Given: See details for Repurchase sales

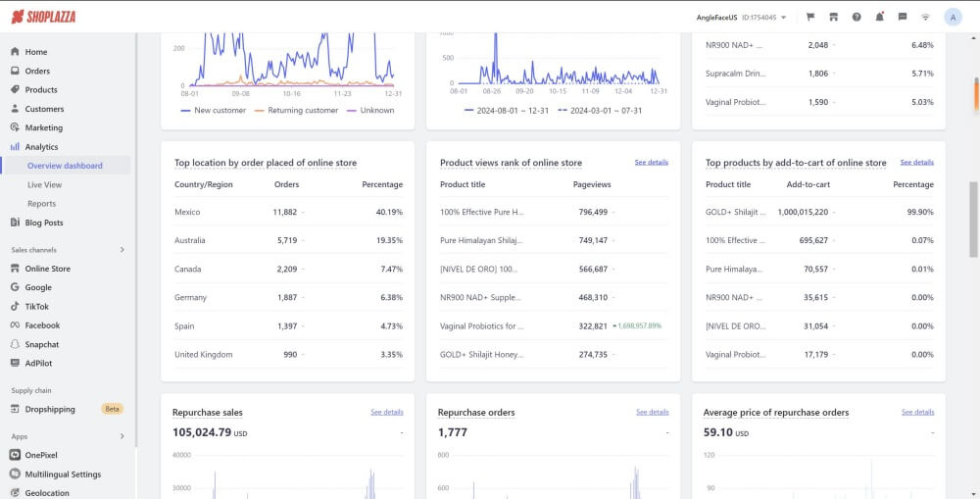Looking at the screenshot, I should tap(386, 412).
